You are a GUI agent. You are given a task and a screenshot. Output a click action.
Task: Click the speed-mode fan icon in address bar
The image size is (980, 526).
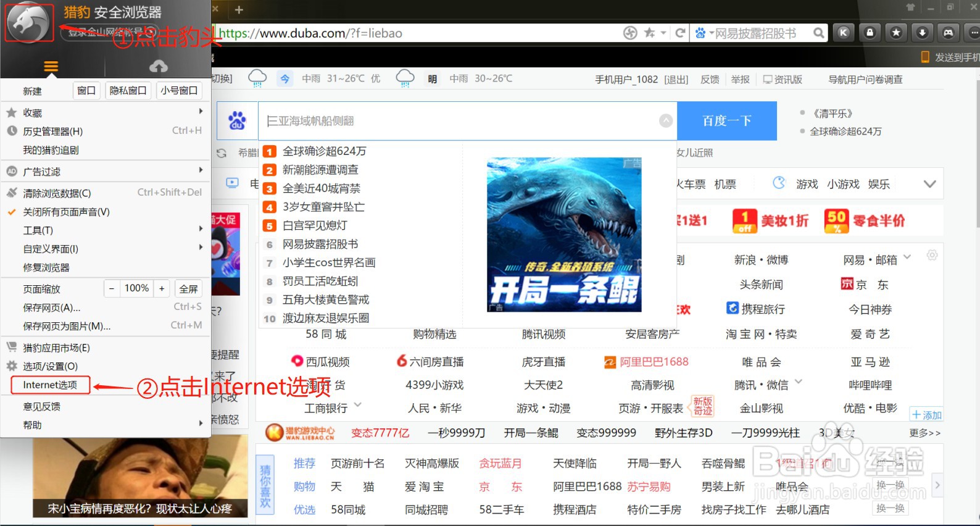tap(630, 33)
